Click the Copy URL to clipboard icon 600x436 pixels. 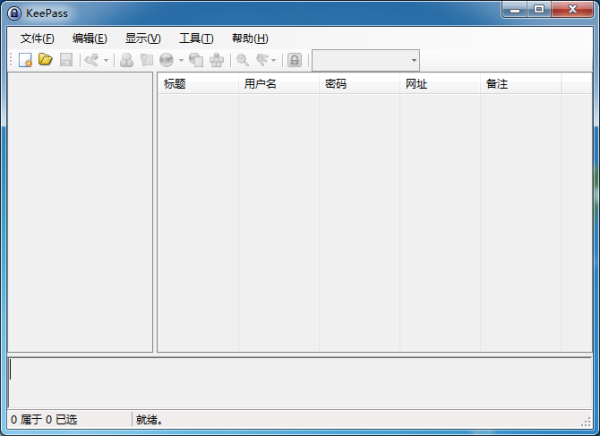[x=196, y=60]
